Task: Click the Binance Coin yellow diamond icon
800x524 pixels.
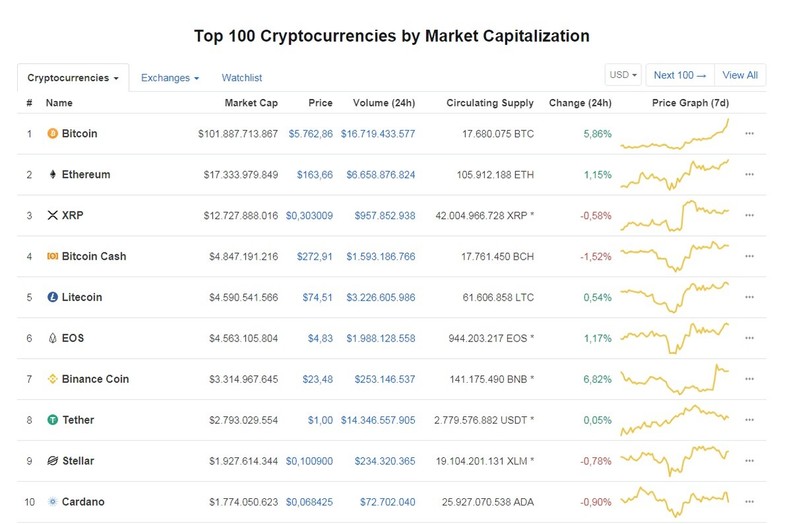Action: click(53, 379)
